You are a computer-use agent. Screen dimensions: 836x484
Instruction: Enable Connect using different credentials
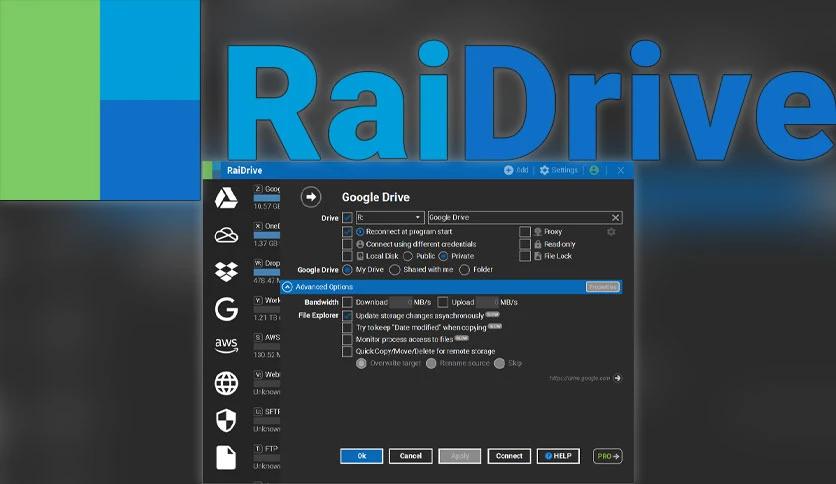(347, 244)
